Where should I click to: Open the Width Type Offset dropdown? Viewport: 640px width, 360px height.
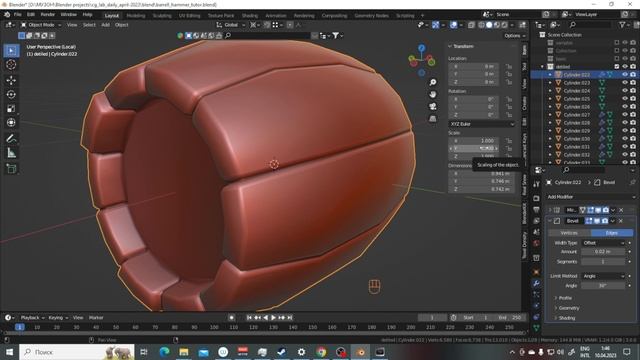pos(603,243)
